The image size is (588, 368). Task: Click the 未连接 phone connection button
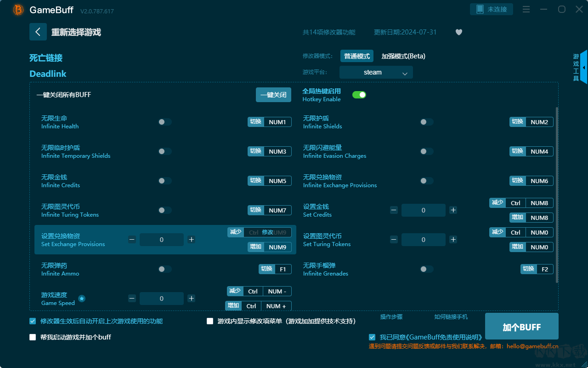(491, 9)
